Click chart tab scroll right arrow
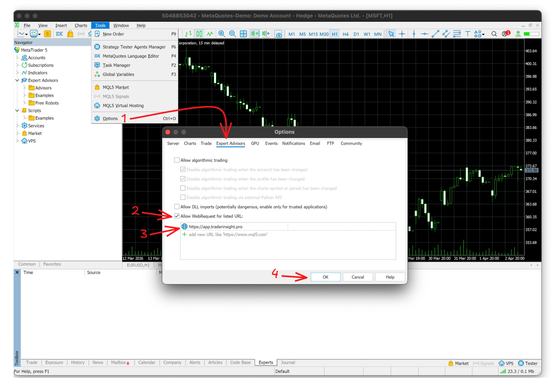This screenshot has height=392, width=555. 537,265
